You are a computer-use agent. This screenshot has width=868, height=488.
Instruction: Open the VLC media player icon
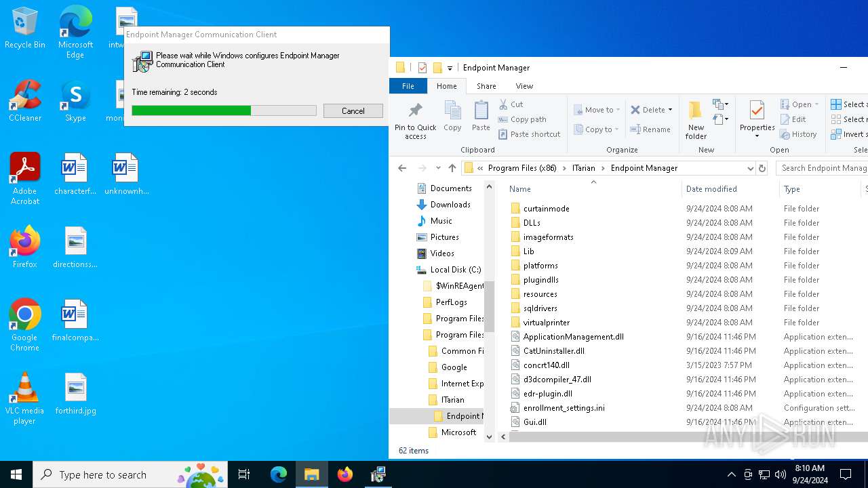pos(24,399)
